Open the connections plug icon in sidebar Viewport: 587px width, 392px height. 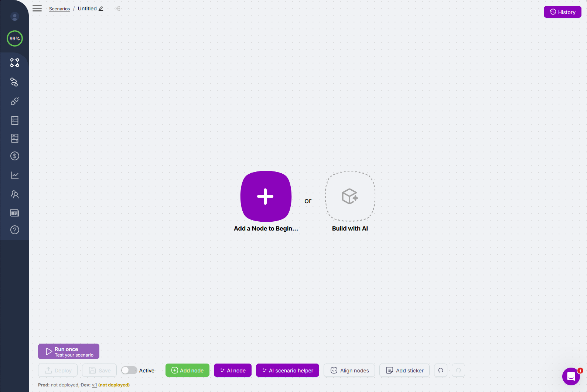tap(15, 101)
